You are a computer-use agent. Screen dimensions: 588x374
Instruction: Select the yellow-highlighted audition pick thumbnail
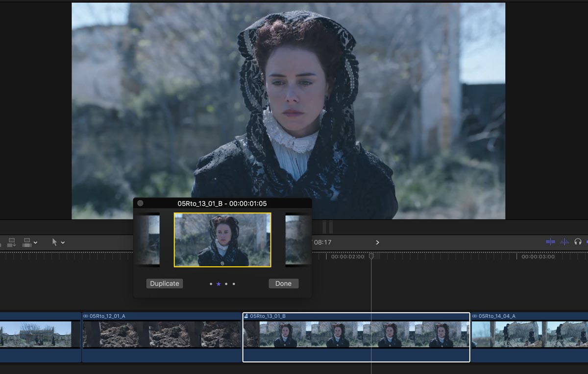[222, 240]
